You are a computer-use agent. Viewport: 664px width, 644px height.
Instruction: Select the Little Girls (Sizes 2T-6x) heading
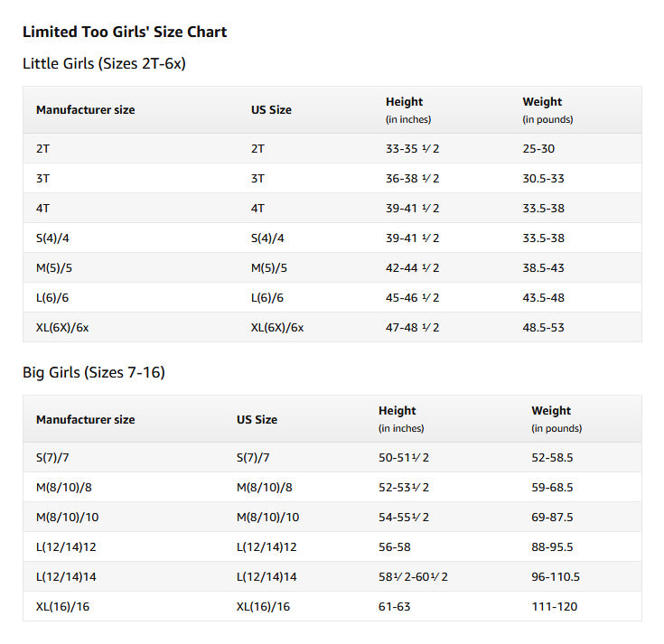tap(104, 63)
